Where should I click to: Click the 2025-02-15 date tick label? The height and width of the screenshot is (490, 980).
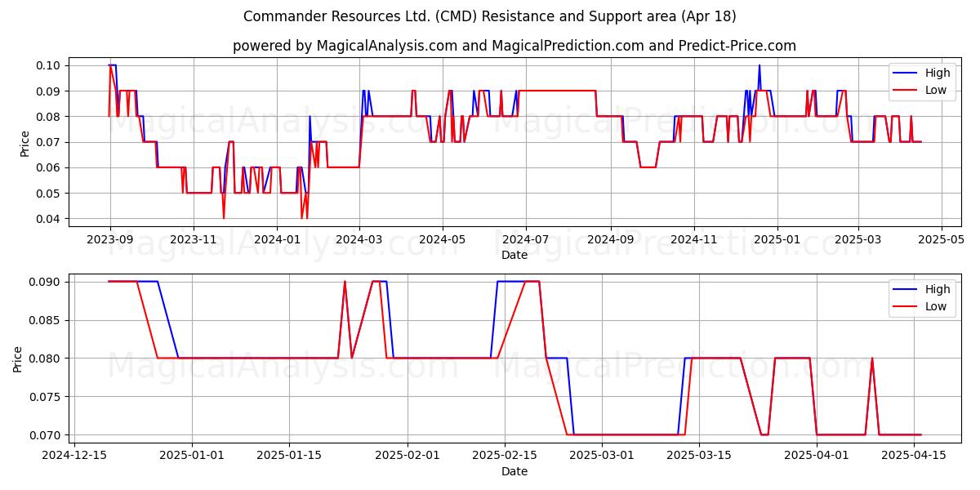coord(504,456)
